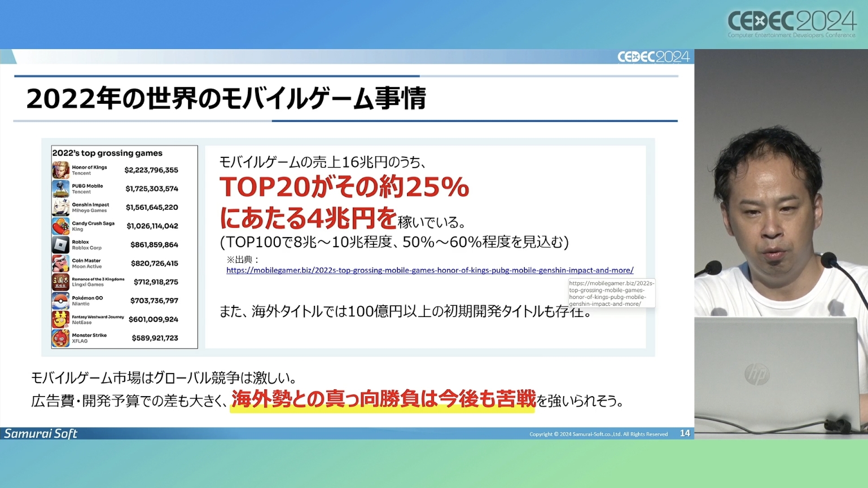Screen dimensions: 868x488
Task: Click the text 広告費・開発予算での差も大きく
Action: pos(129,401)
